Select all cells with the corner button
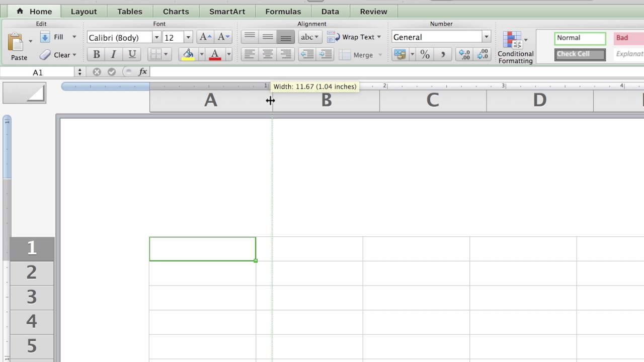The height and width of the screenshot is (362, 644). tap(25, 93)
